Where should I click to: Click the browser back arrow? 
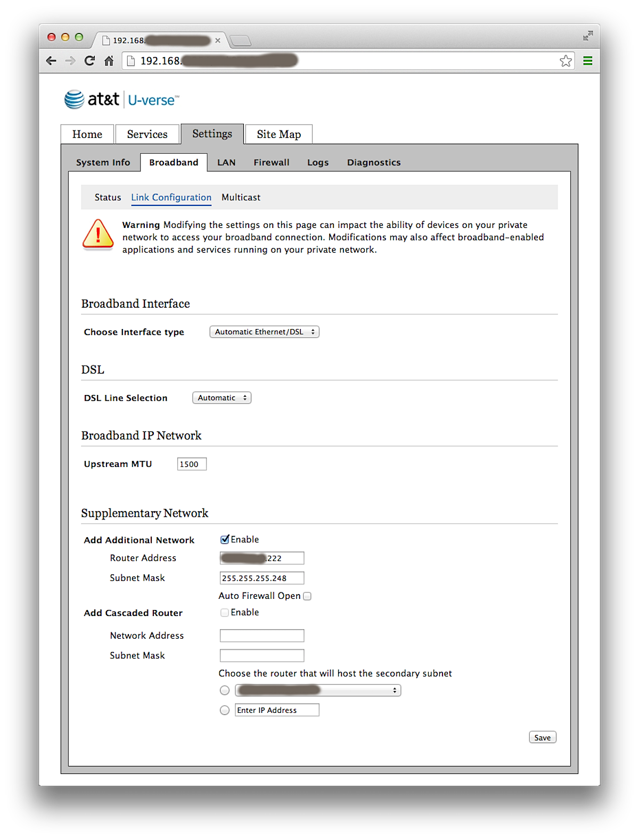pos(51,61)
